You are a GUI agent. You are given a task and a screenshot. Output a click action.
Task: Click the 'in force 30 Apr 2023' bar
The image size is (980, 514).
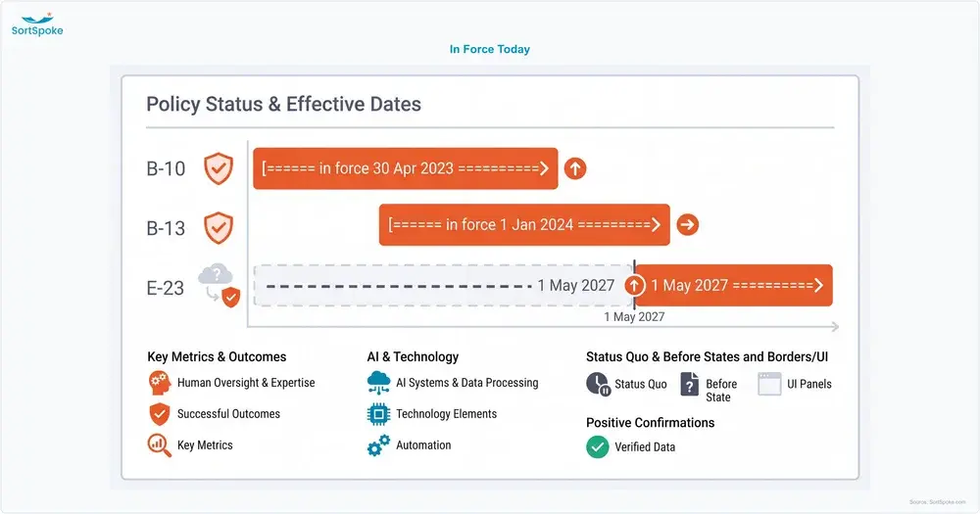coord(406,168)
